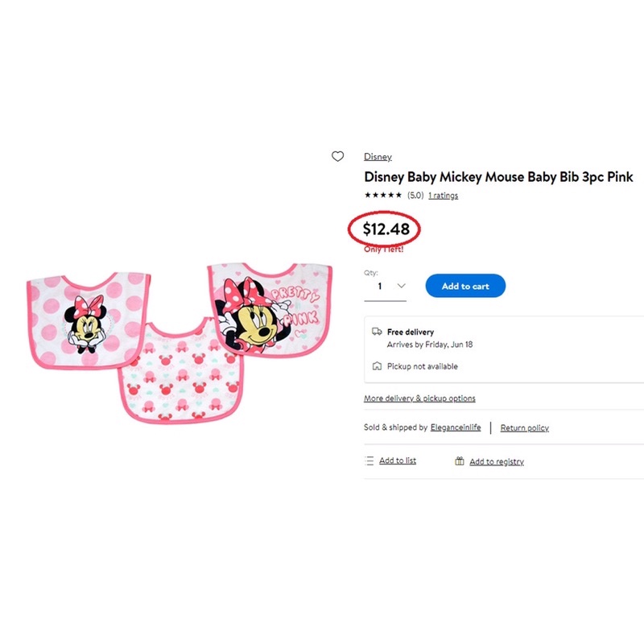Open the Disney brand link
The height and width of the screenshot is (644, 644).
coord(378,156)
